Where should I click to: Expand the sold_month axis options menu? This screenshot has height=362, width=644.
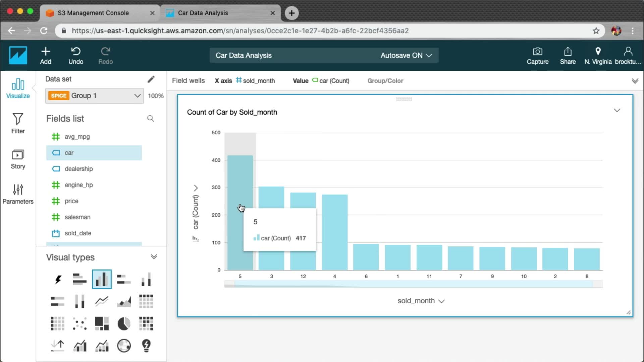click(x=441, y=301)
